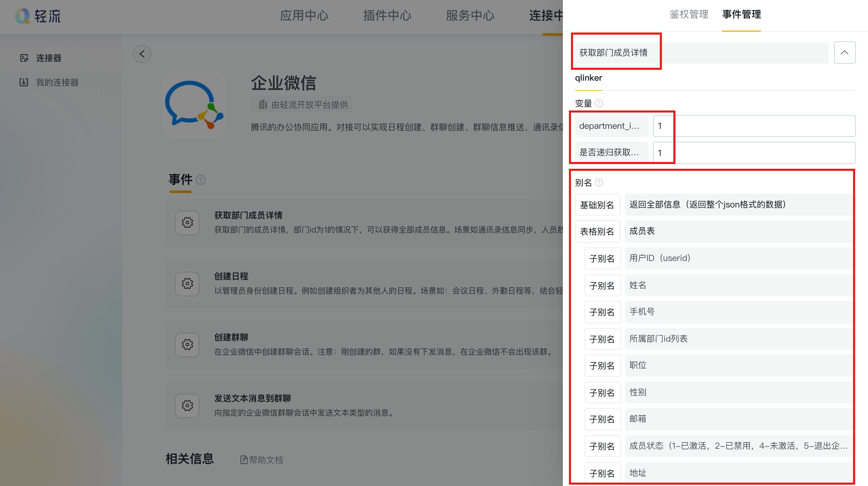Click gear icon for 发送文本消息到群聊 event
Image resolution: width=868 pixels, height=486 pixels.
click(x=187, y=406)
